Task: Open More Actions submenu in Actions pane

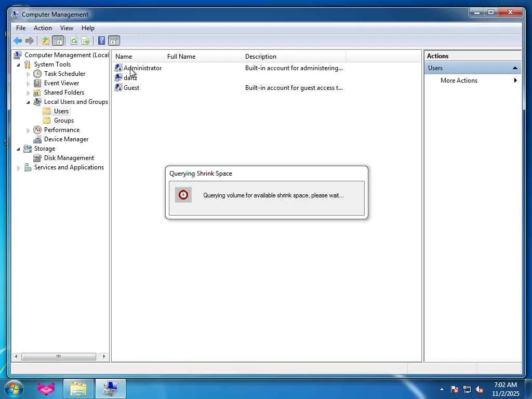Action: tap(473, 81)
